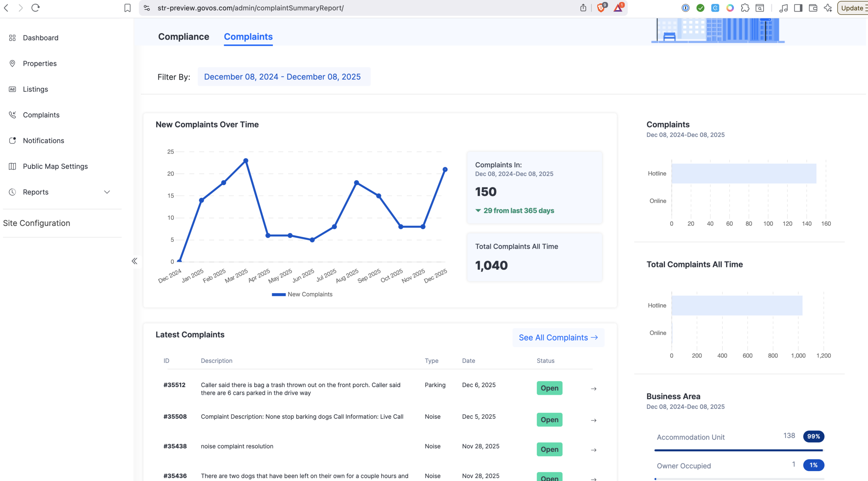Viewport: 868px width, 481px height.
Task: Click Open status on complaint #35508
Action: coord(549,420)
